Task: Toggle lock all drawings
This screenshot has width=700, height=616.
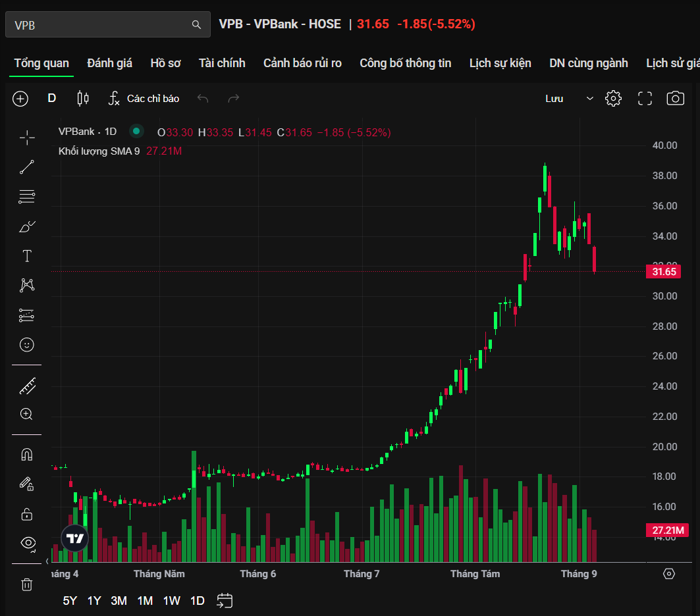Action: (x=27, y=514)
